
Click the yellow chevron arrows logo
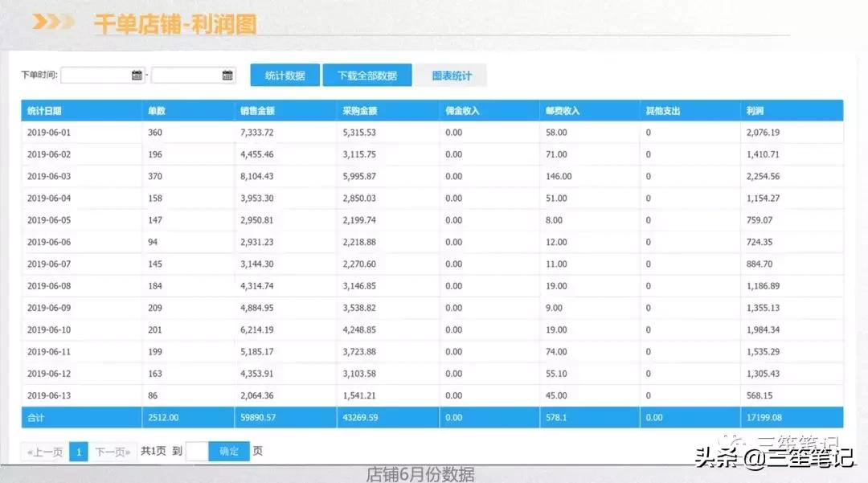[x=51, y=22]
